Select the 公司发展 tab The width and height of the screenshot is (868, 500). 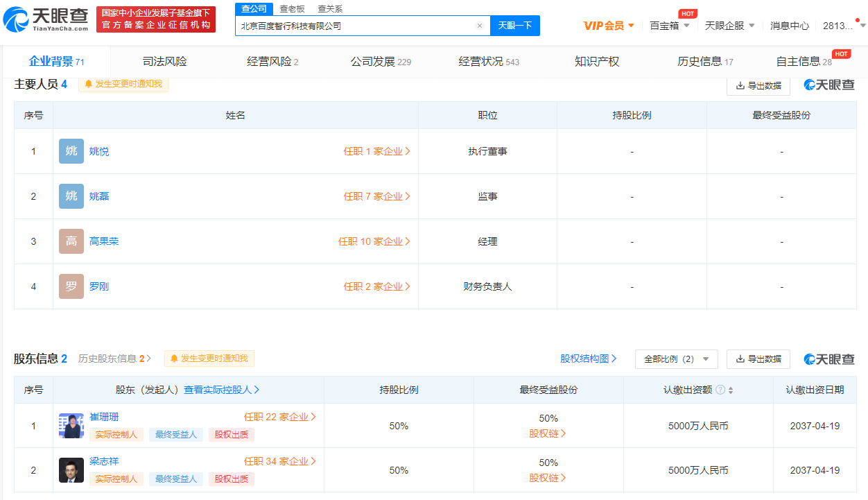[x=381, y=62]
